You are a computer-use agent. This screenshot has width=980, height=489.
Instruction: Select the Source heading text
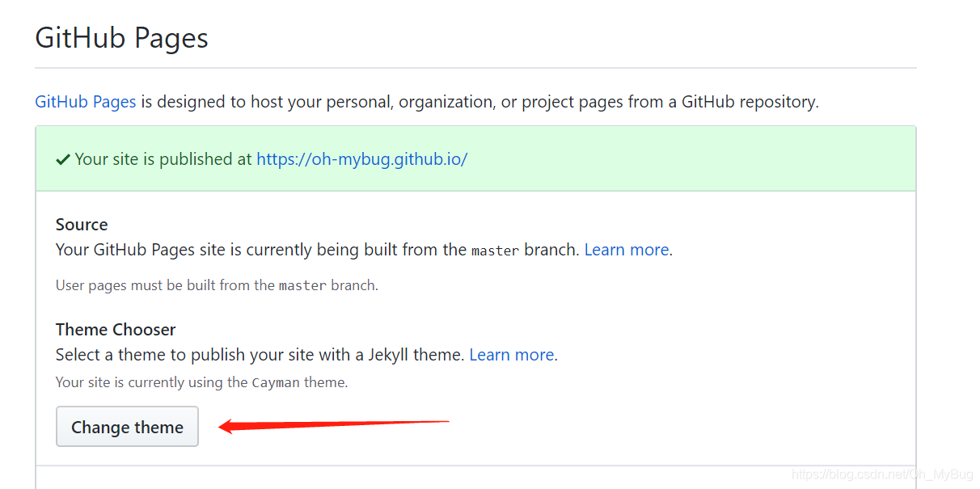[x=82, y=225]
